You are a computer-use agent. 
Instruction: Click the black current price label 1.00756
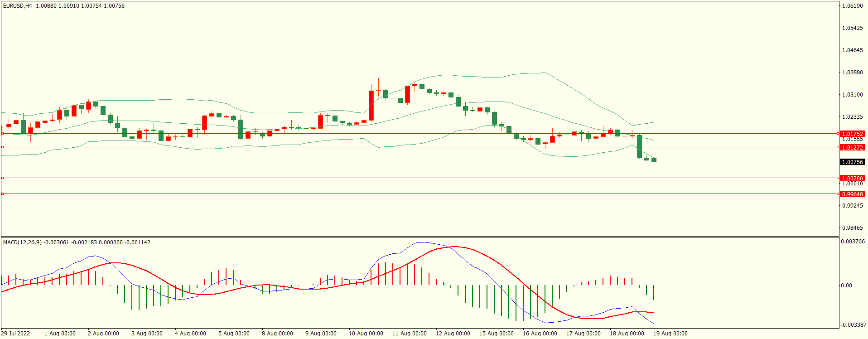(x=852, y=162)
